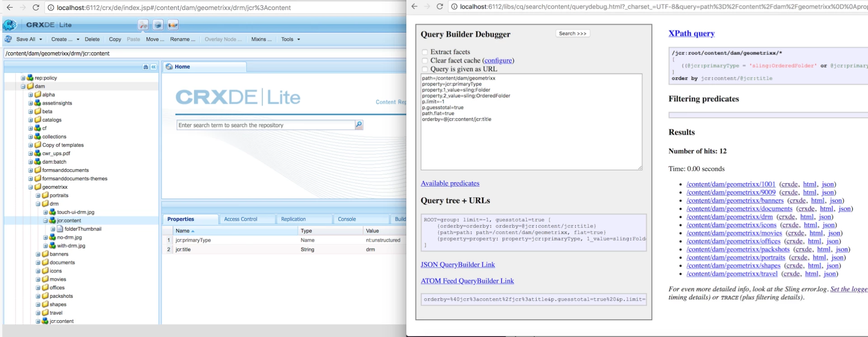Select the jcr:title property row
Viewport: 868px width, 337px height.
[285, 249]
